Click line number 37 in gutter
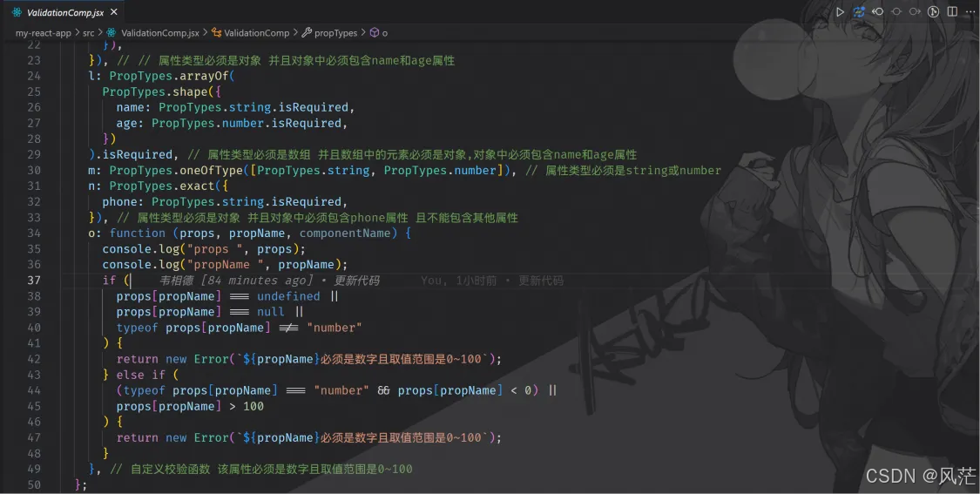The height and width of the screenshot is (494, 980). 34,281
